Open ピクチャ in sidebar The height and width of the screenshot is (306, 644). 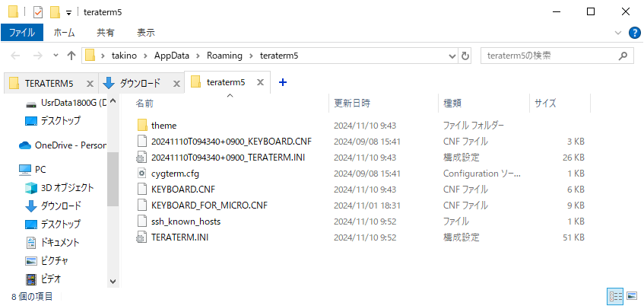coord(46,261)
